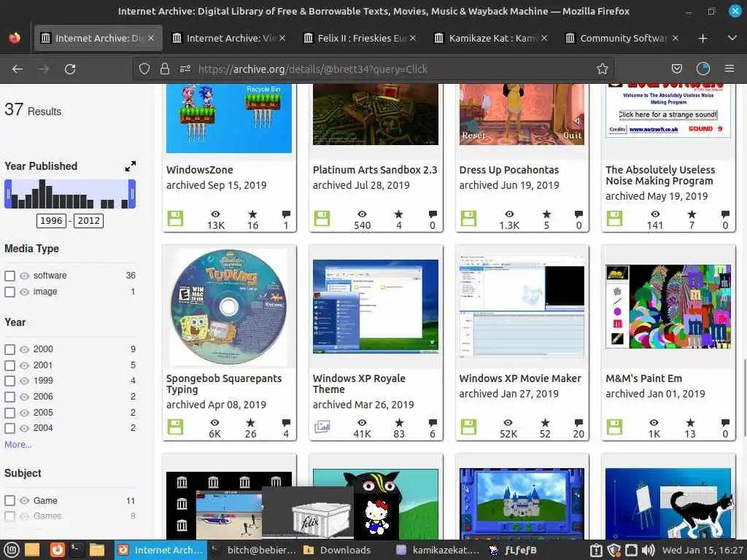Click the floppy software icon on WindowsZone card
The image size is (747, 560).
[175, 219]
